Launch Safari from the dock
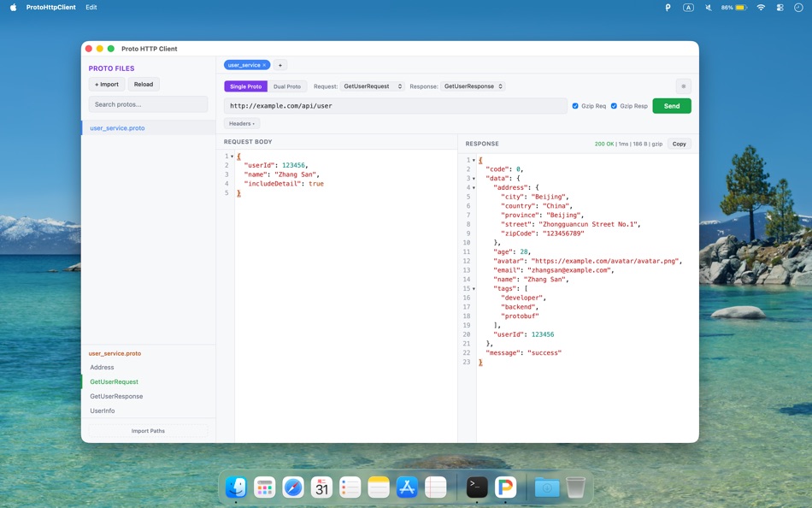The width and height of the screenshot is (812, 508). tap(293, 487)
